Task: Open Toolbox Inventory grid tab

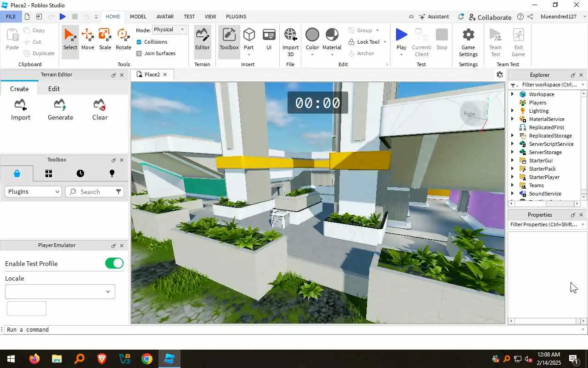Action: 49,173
